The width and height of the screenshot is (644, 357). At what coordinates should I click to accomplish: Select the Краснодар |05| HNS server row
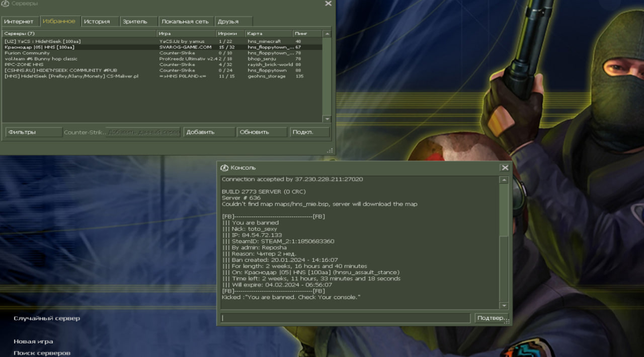coord(162,47)
